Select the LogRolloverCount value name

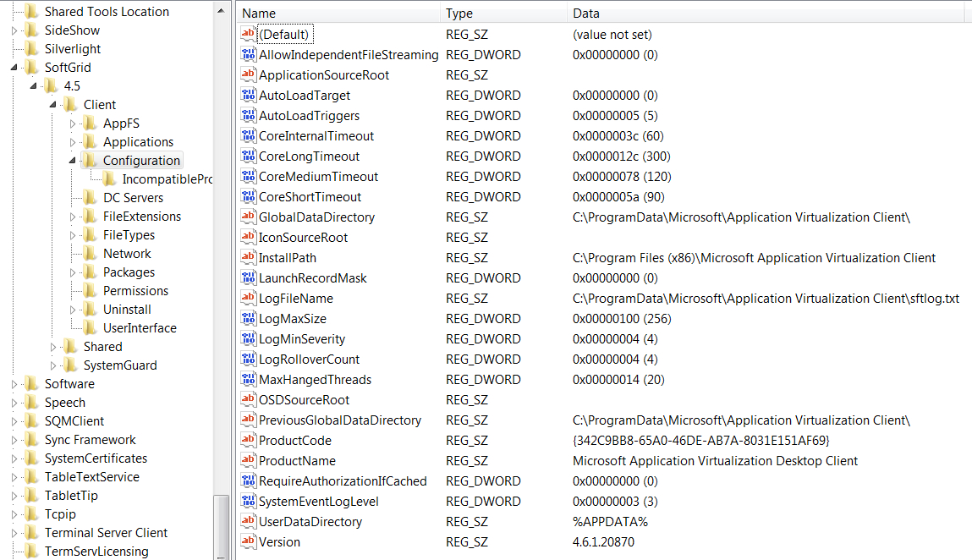click(310, 359)
